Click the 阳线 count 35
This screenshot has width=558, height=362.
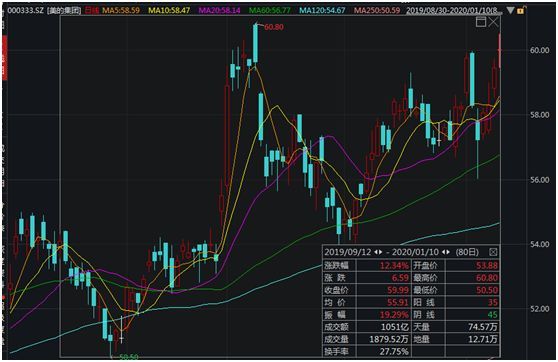click(x=493, y=303)
